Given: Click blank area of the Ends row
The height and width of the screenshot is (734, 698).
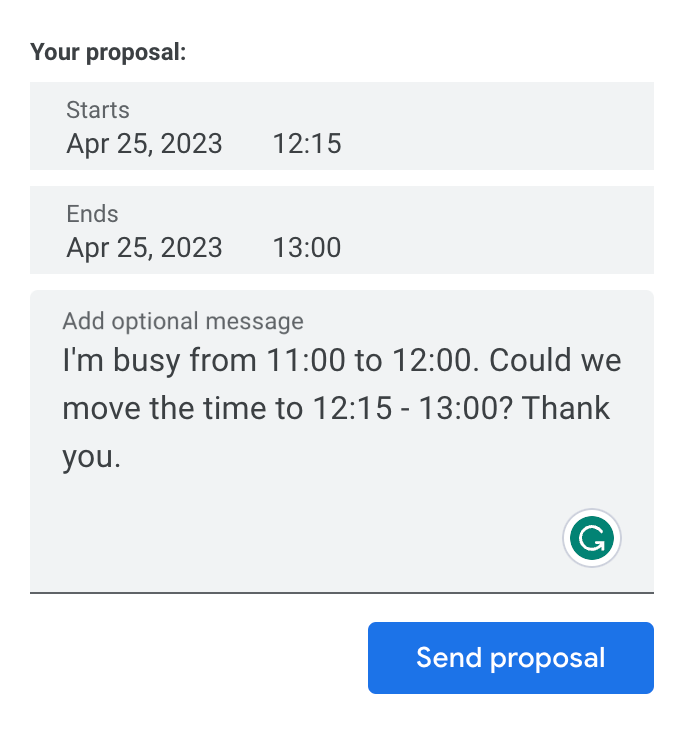Looking at the screenshot, I should [x=500, y=230].
